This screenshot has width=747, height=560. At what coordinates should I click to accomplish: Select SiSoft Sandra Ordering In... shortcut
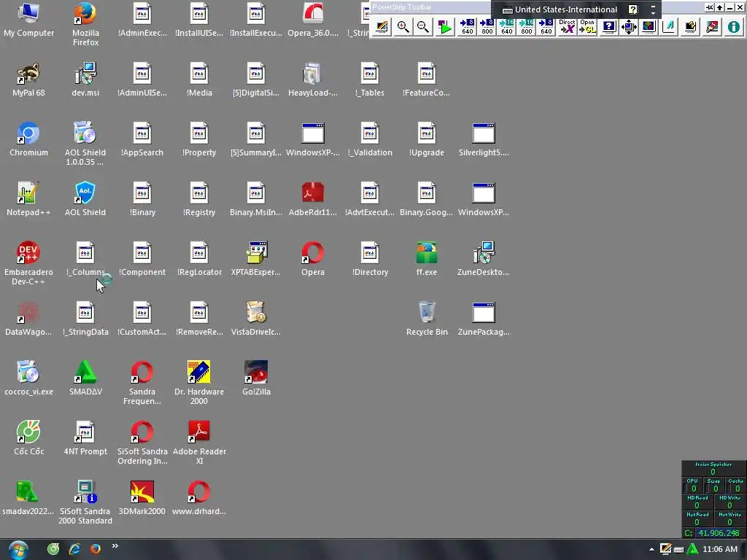[142, 443]
